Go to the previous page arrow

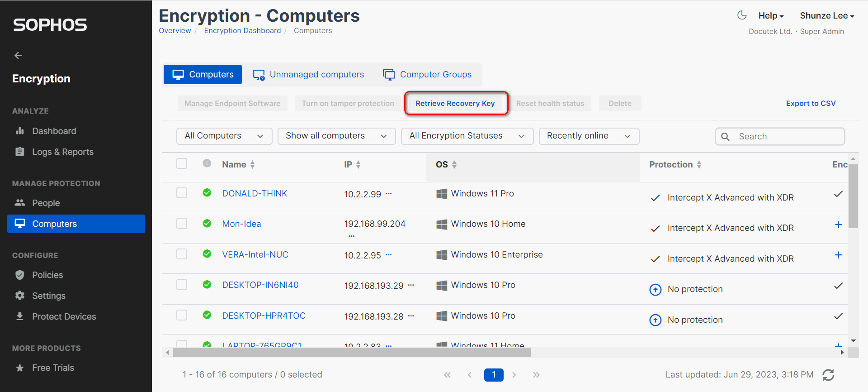pos(470,375)
